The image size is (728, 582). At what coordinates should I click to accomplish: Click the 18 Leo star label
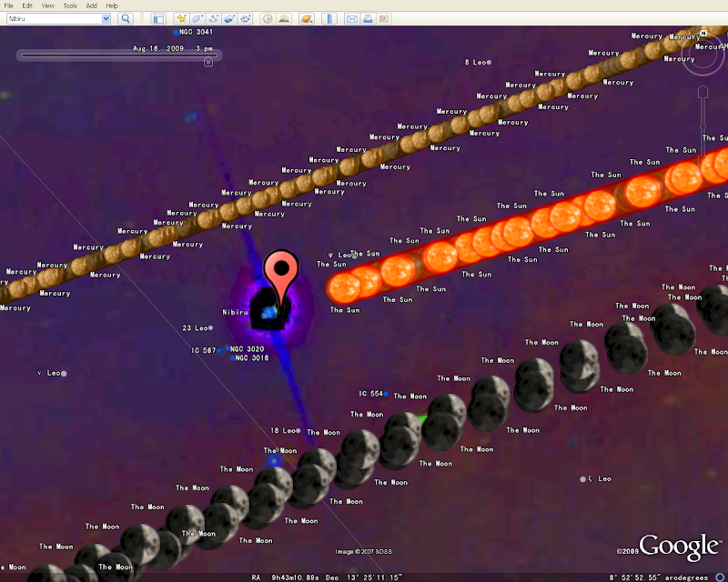coord(283,431)
